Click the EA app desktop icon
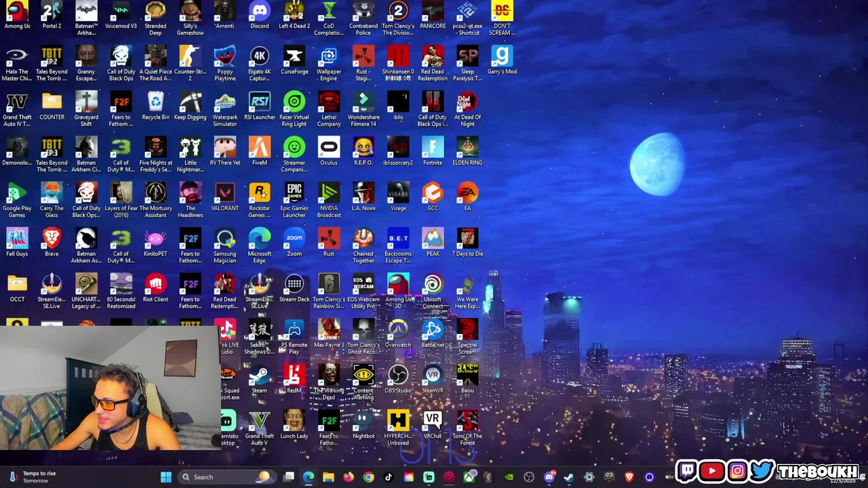 [x=467, y=197]
